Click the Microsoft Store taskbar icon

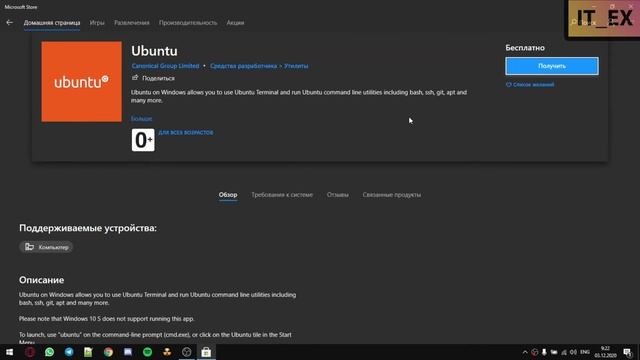tap(206, 352)
